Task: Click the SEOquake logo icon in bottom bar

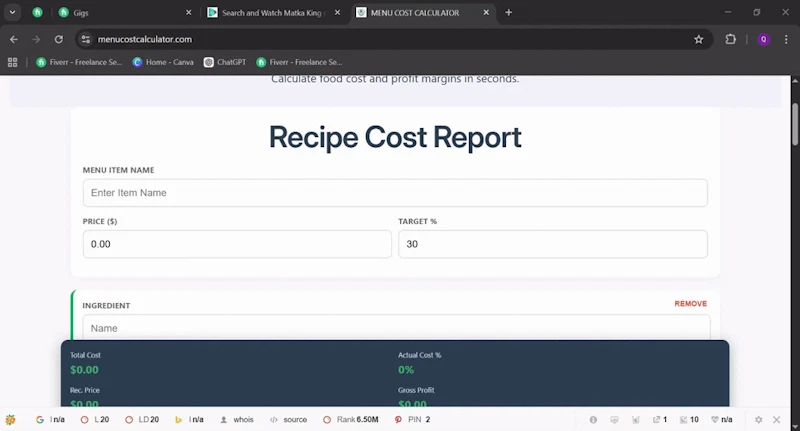Action: 10,419
